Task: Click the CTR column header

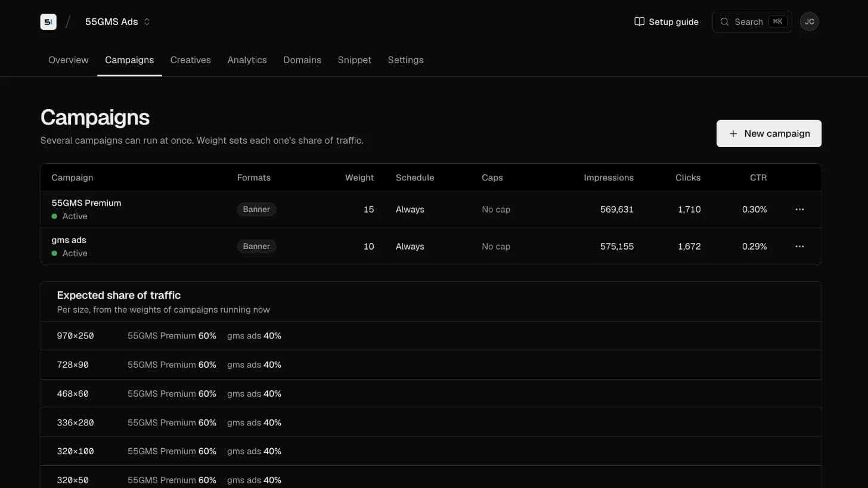Action: coord(758,178)
